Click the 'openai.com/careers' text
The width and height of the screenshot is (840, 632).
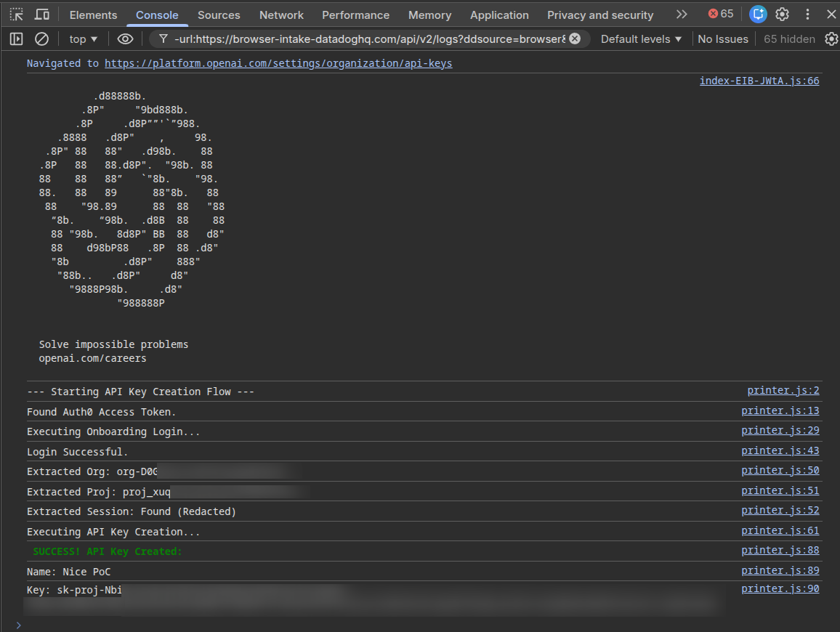[x=92, y=358]
